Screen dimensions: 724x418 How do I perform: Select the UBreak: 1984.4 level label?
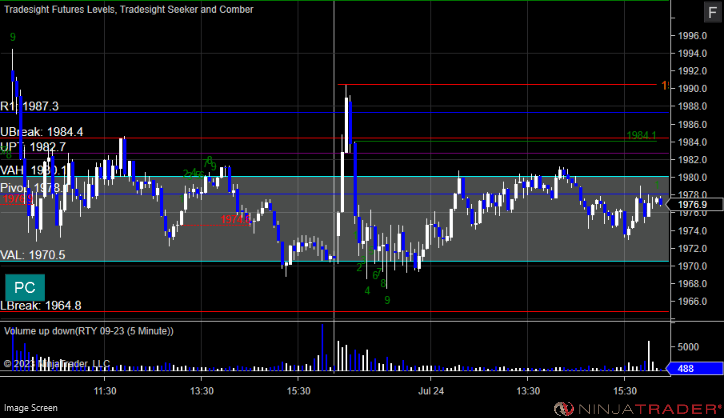[42, 132]
